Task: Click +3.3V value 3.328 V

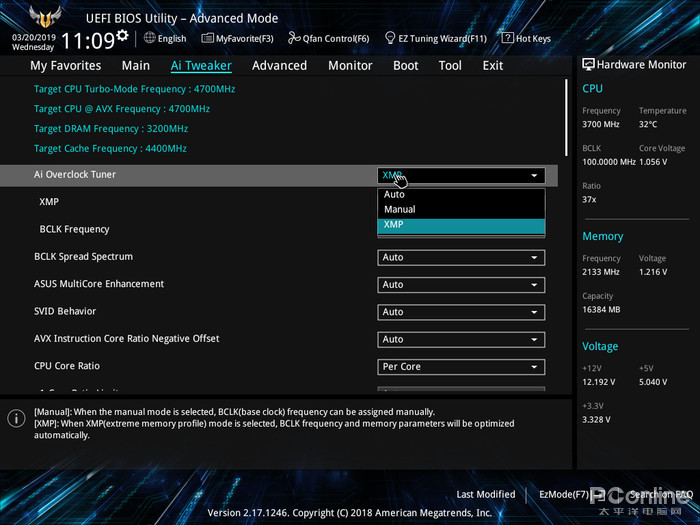Action: tap(596, 420)
